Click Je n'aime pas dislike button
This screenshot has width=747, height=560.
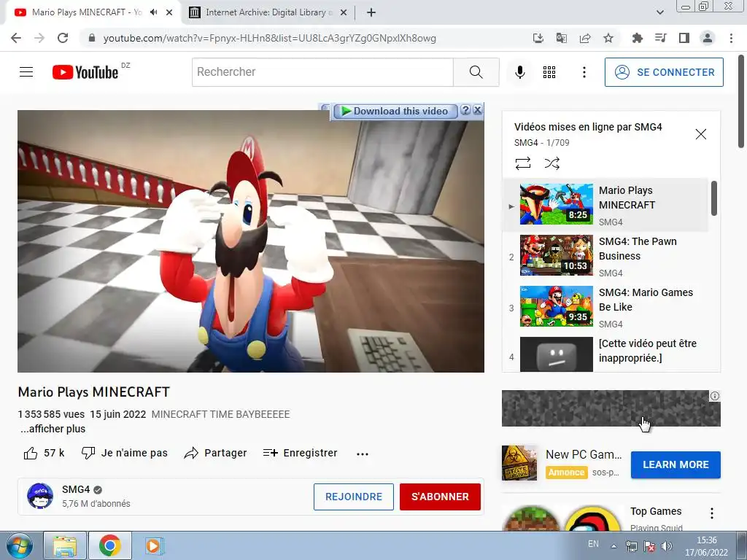[x=124, y=453]
